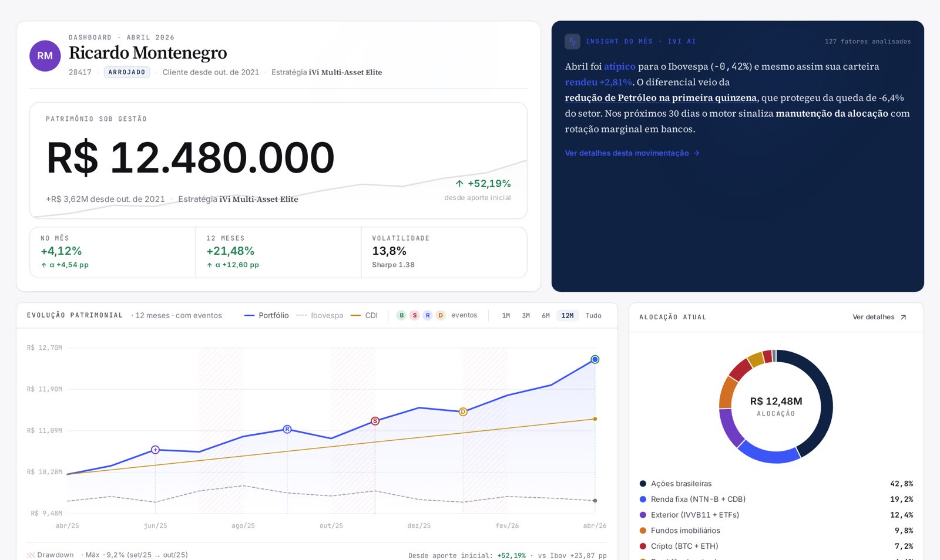This screenshot has height=560, width=940.
Task: Click the highlighted text rendeu +2,81%
Action: point(599,82)
